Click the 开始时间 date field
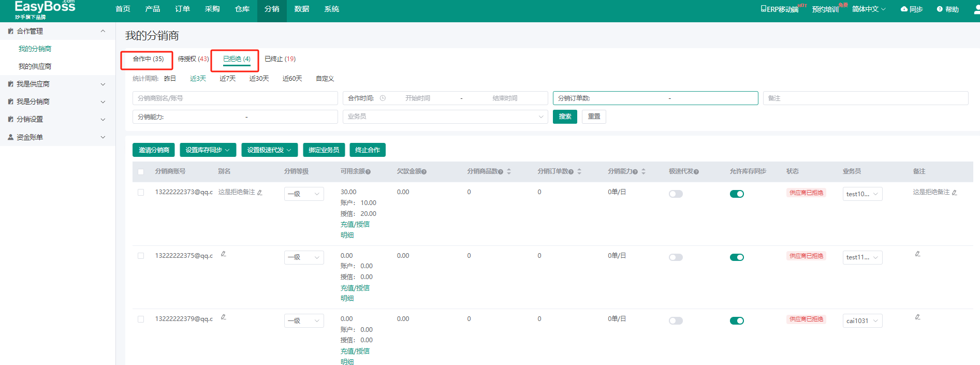 [418, 98]
